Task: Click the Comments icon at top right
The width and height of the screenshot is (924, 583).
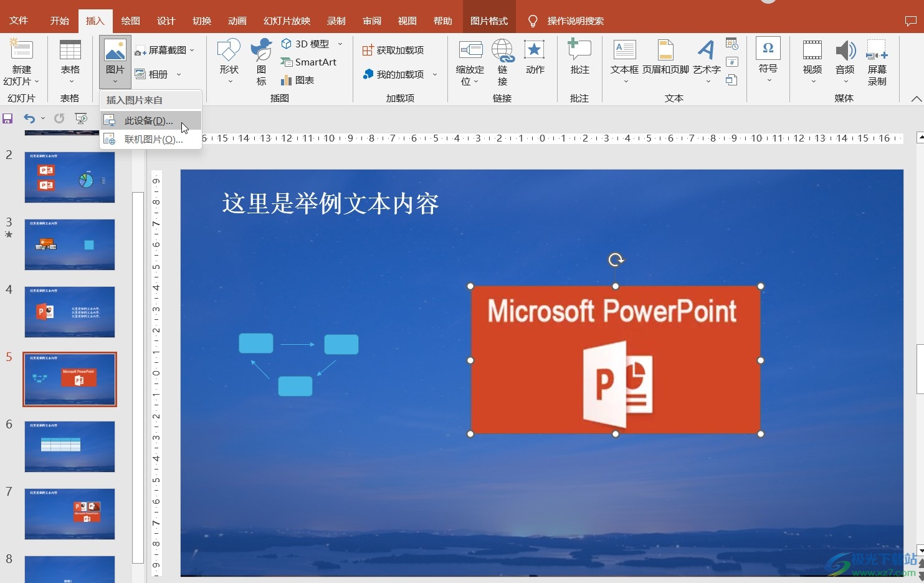Action: tap(910, 21)
